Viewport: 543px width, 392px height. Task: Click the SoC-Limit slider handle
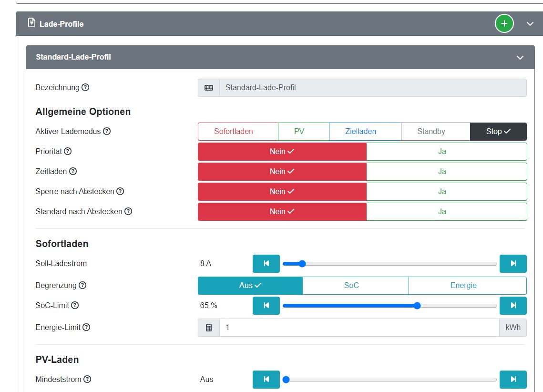(x=417, y=305)
